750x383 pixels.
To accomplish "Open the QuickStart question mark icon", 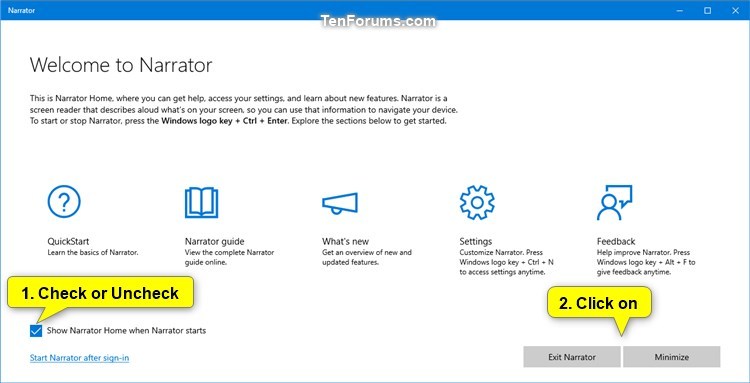I will 64,202.
